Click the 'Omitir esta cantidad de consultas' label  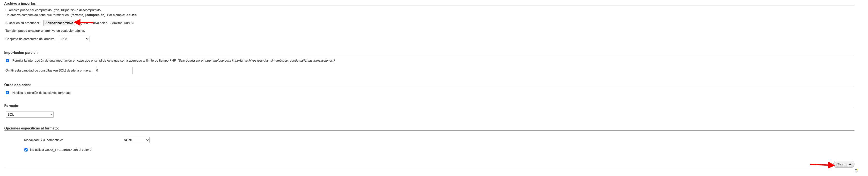[49, 71]
